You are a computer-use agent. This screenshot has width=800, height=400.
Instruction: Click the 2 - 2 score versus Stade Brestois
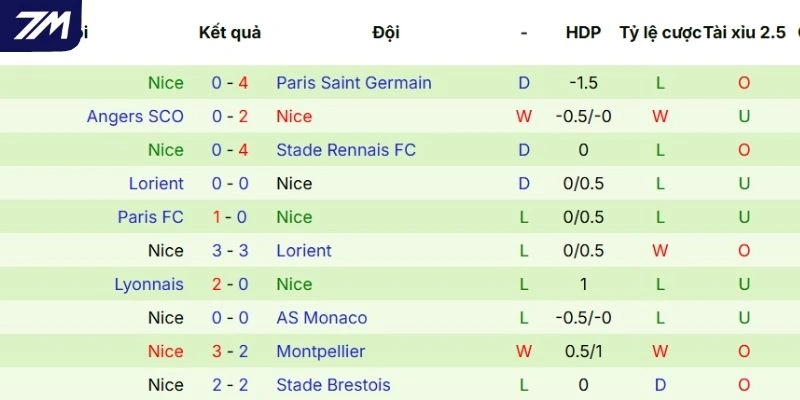230,385
